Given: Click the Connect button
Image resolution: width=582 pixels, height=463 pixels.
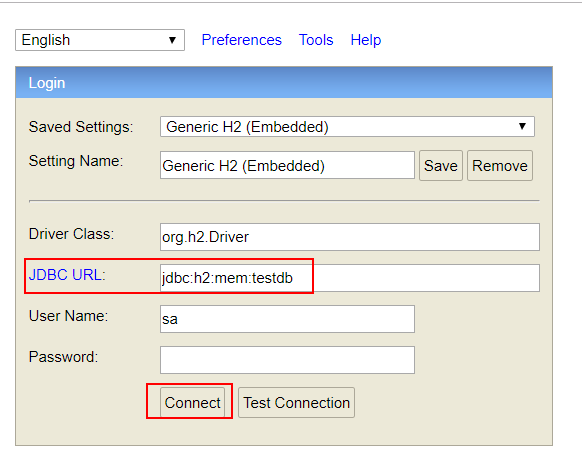Looking at the screenshot, I should [193, 403].
